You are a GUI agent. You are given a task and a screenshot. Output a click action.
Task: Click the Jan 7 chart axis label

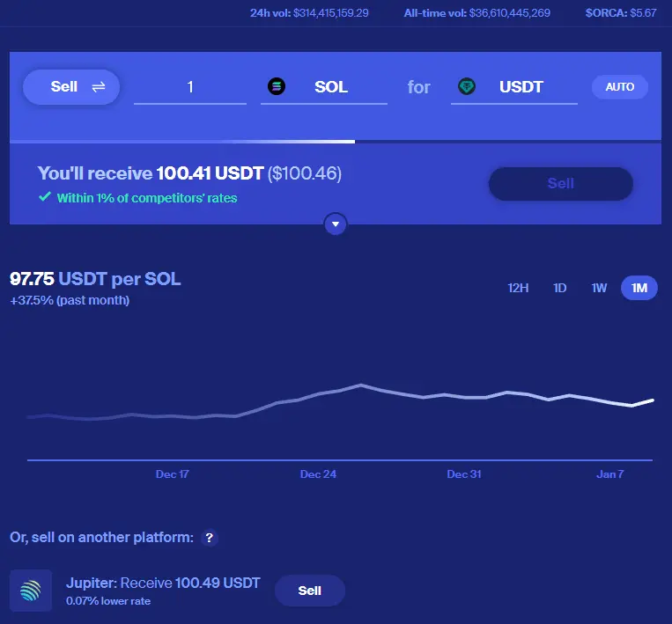pos(609,474)
